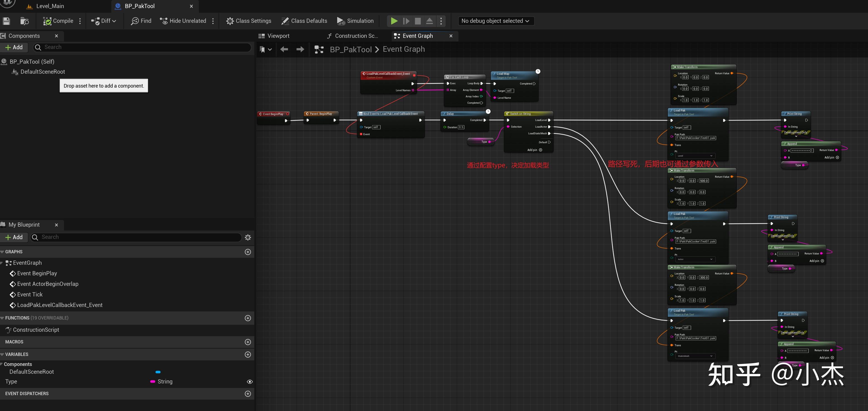This screenshot has width=868, height=411.
Task: Open the Class Settings gear icon
Action: point(230,21)
